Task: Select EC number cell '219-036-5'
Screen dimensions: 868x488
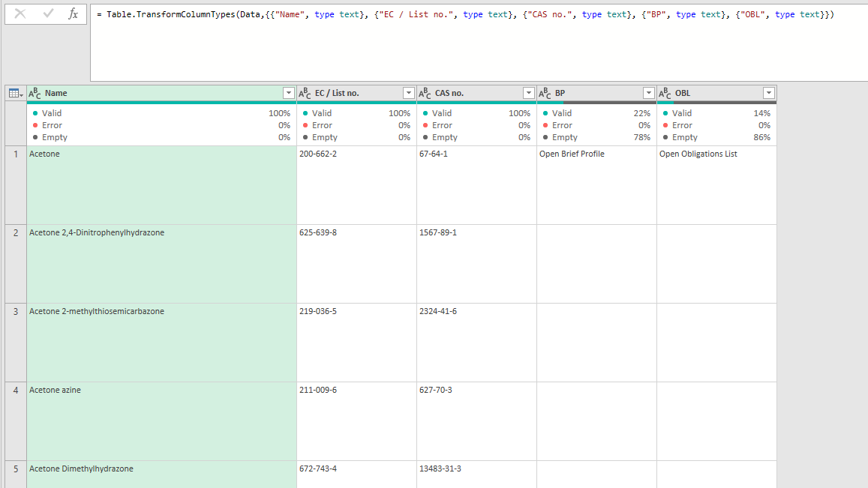Action: point(356,343)
